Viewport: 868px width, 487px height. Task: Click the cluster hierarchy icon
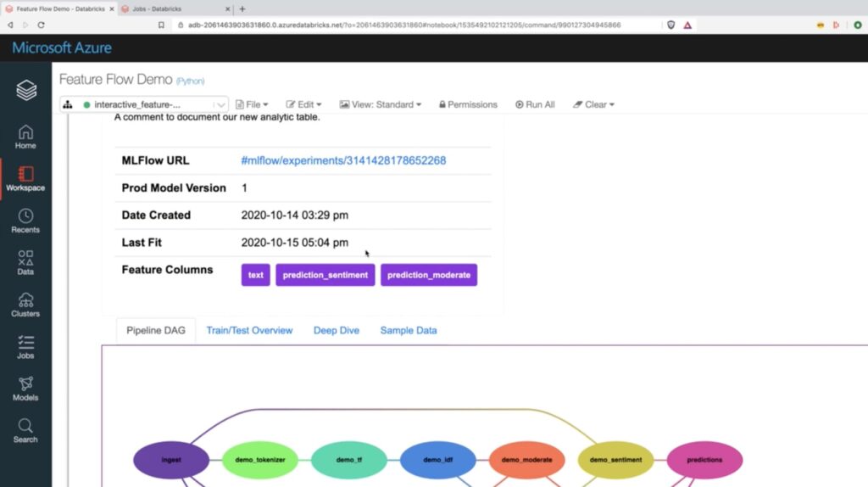pyautogui.click(x=68, y=104)
